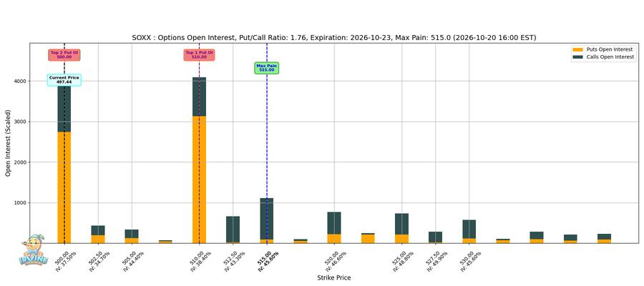Click the stacked bar at strike 505.00

click(132, 237)
